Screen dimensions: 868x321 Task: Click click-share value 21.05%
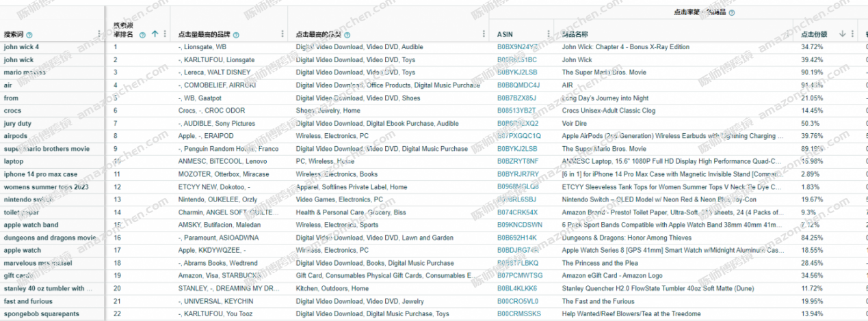coord(812,98)
